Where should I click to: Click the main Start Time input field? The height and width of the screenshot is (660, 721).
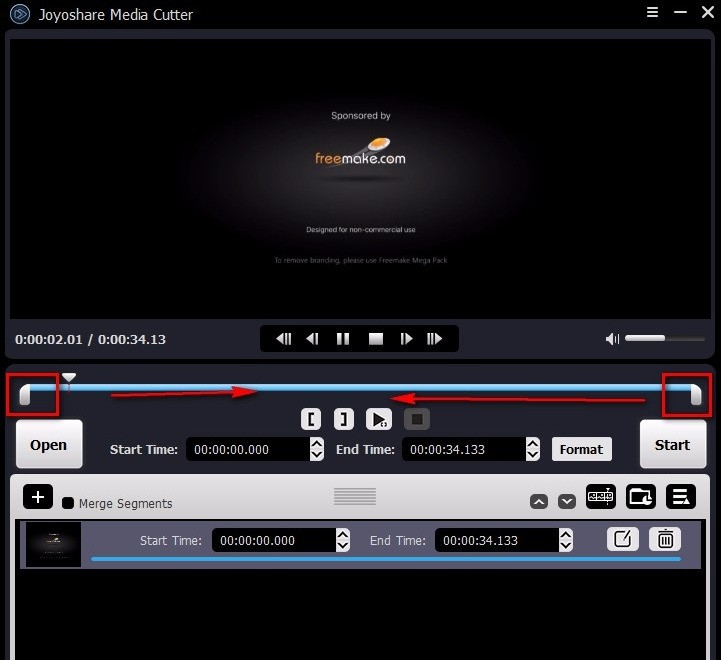pos(248,449)
